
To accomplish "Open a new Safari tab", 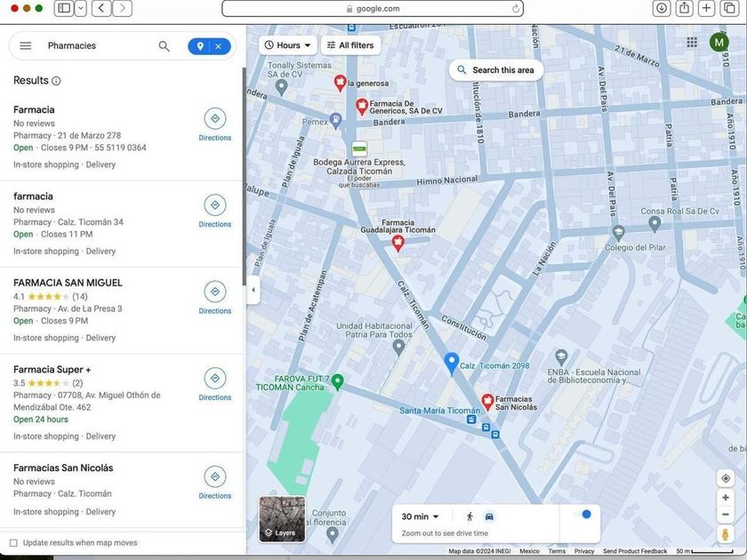I will coord(707,8).
